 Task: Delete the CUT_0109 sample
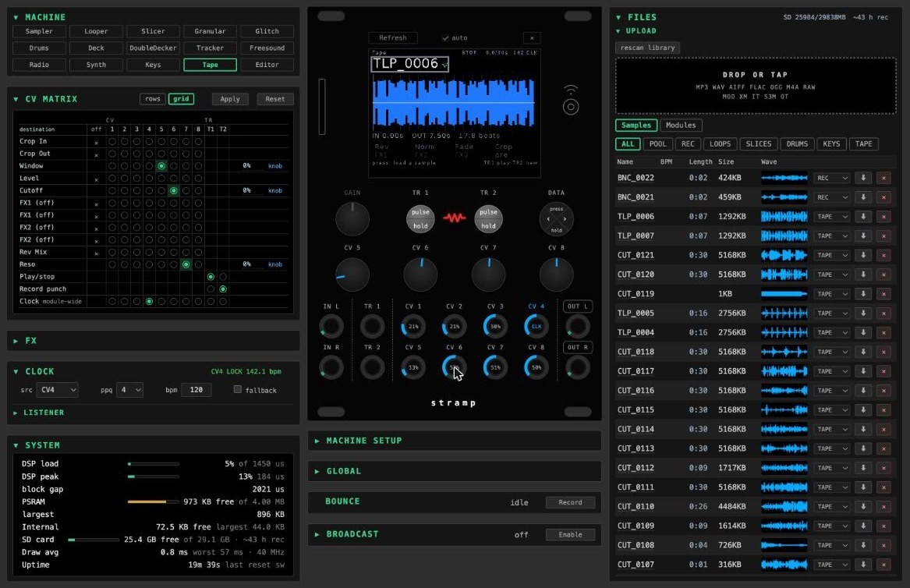[883, 526]
